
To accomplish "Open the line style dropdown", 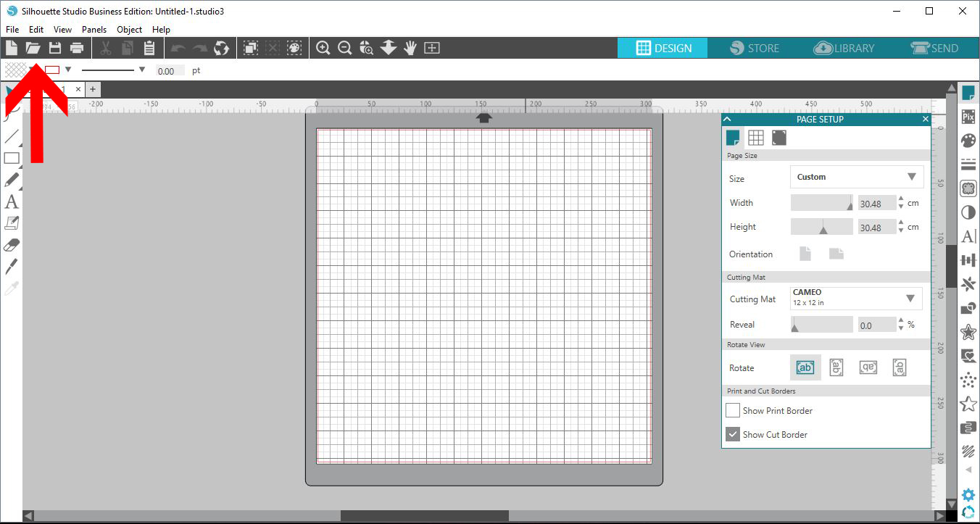I will [x=141, y=70].
